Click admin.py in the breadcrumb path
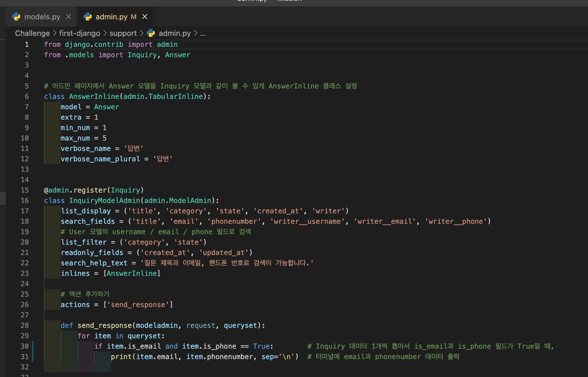Screen dimensions: 588x377 (x=174, y=33)
